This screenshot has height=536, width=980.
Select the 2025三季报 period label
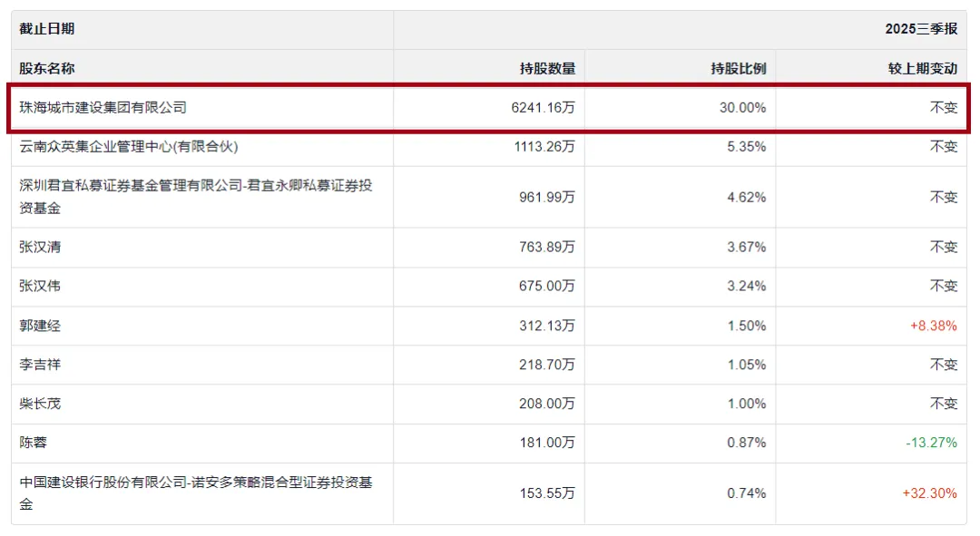pos(921,29)
